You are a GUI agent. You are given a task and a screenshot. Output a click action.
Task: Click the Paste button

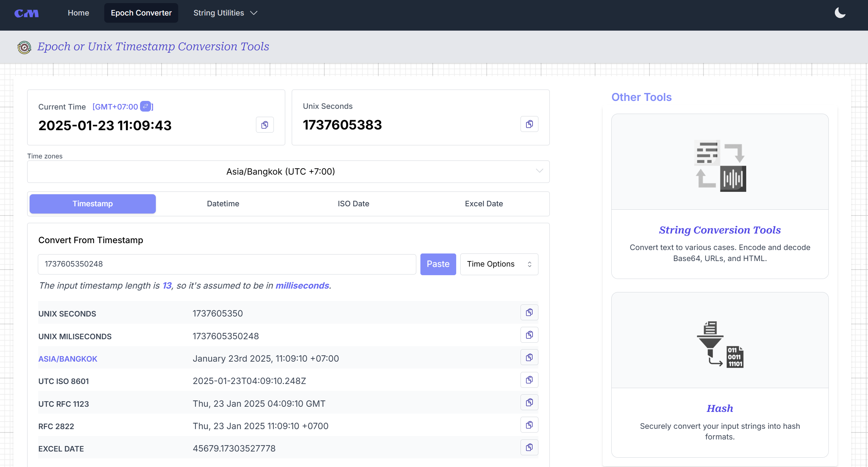point(438,264)
